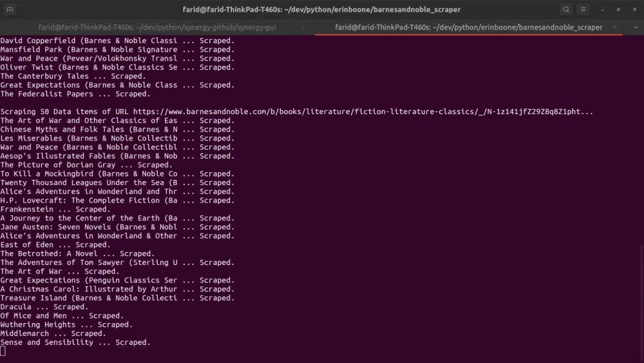The image size is (644, 363).
Task: Click the 'Middlemarch' output line
Action: [x=53, y=334]
